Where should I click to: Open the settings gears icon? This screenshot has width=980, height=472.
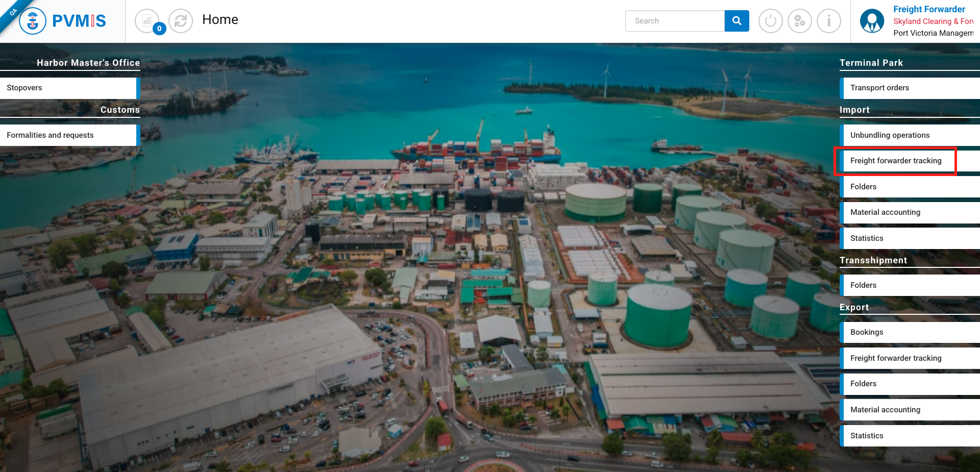[799, 21]
